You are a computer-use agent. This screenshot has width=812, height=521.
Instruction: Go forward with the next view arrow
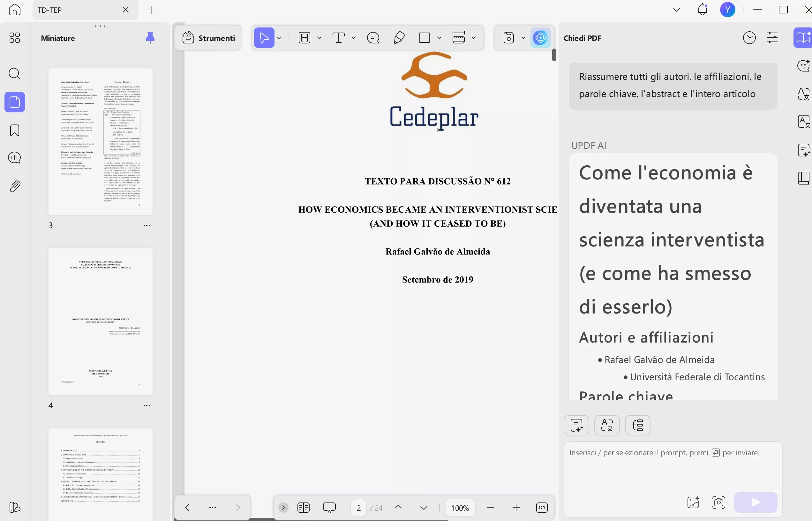click(x=238, y=508)
